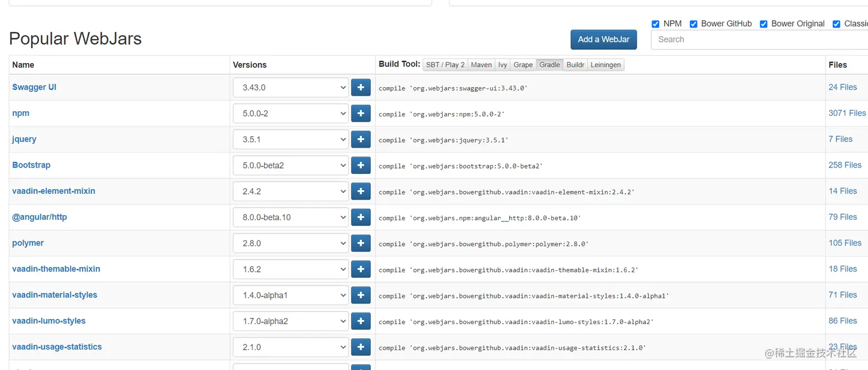Uncheck the NPM checkbox
Screen dimensions: 868x370
pyautogui.click(x=656, y=24)
